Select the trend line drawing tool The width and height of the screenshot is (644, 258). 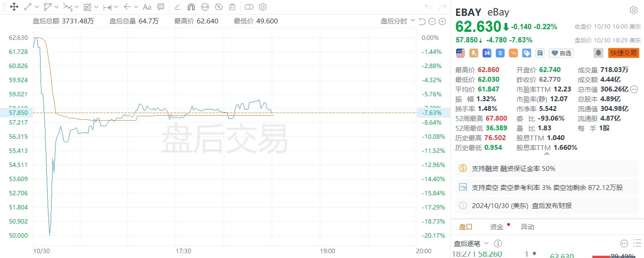click(28, 7)
